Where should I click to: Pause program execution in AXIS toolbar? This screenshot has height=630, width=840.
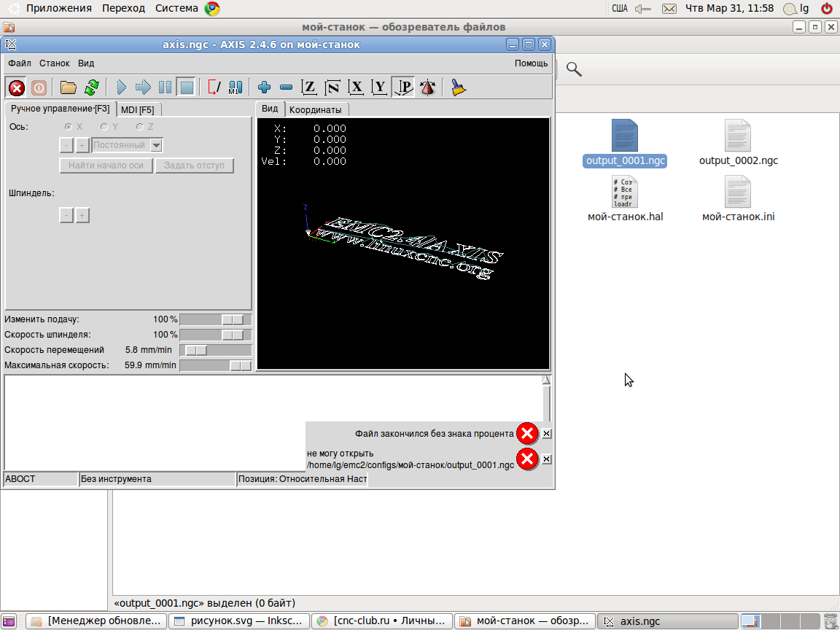165,87
